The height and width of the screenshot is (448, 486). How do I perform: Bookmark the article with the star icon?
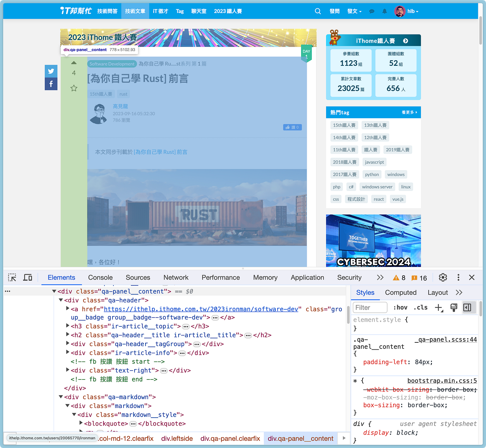[74, 88]
